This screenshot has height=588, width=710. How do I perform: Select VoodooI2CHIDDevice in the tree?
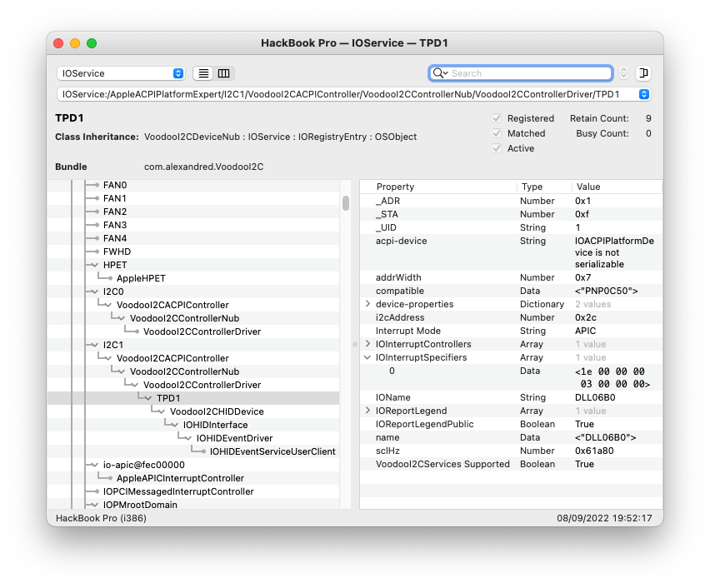point(216,411)
